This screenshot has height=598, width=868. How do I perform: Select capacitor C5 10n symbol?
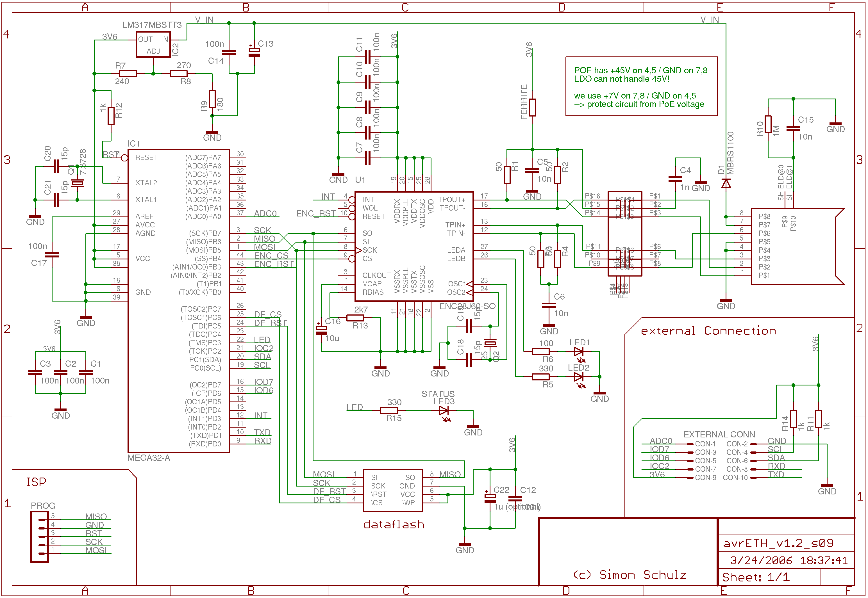(x=532, y=170)
